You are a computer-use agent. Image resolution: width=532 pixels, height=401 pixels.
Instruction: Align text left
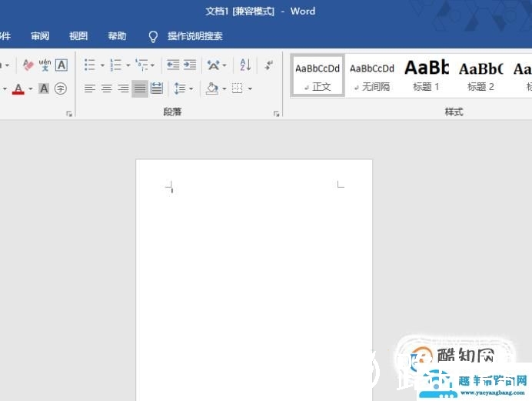pyautogui.click(x=90, y=89)
